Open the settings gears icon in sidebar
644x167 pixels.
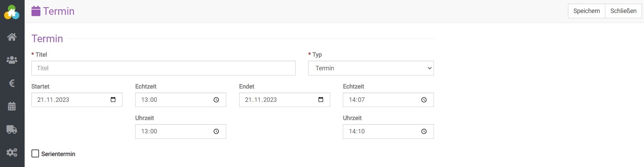tap(12, 152)
